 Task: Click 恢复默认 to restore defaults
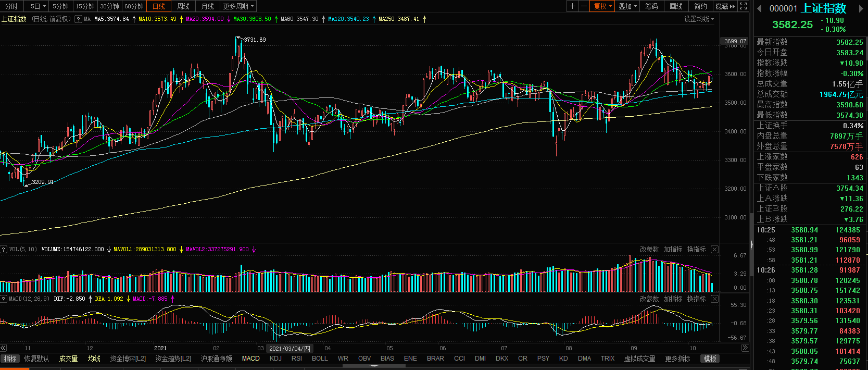pyautogui.click(x=36, y=359)
